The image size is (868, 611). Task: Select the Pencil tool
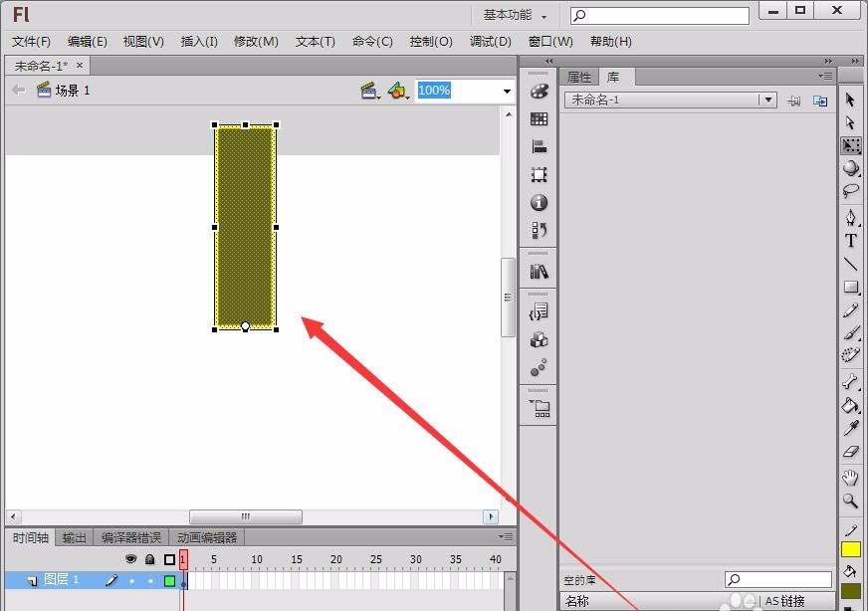851,310
